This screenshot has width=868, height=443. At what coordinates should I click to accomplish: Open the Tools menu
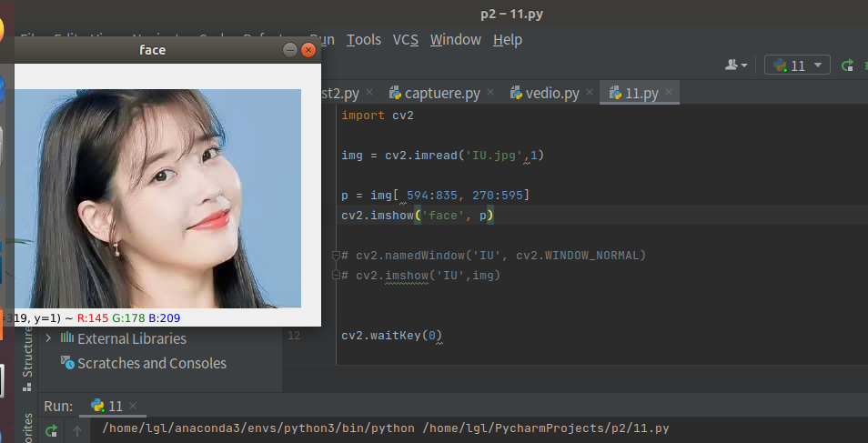[364, 40]
